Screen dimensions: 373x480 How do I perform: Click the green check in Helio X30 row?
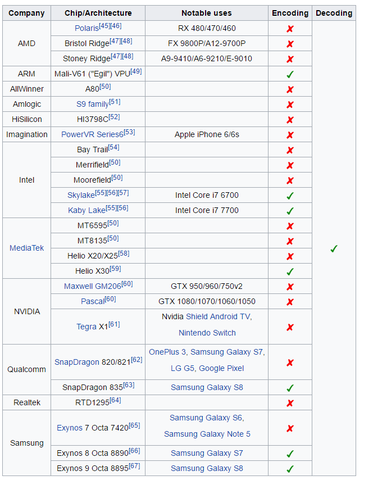click(x=290, y=272)
